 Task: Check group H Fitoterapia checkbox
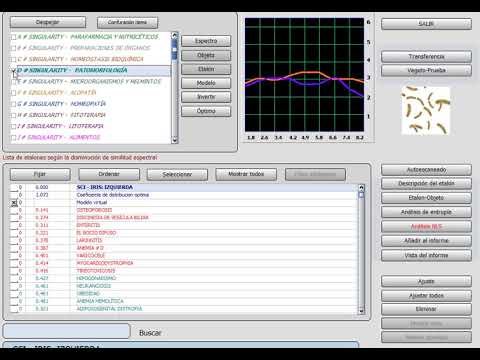click(14, 115)
